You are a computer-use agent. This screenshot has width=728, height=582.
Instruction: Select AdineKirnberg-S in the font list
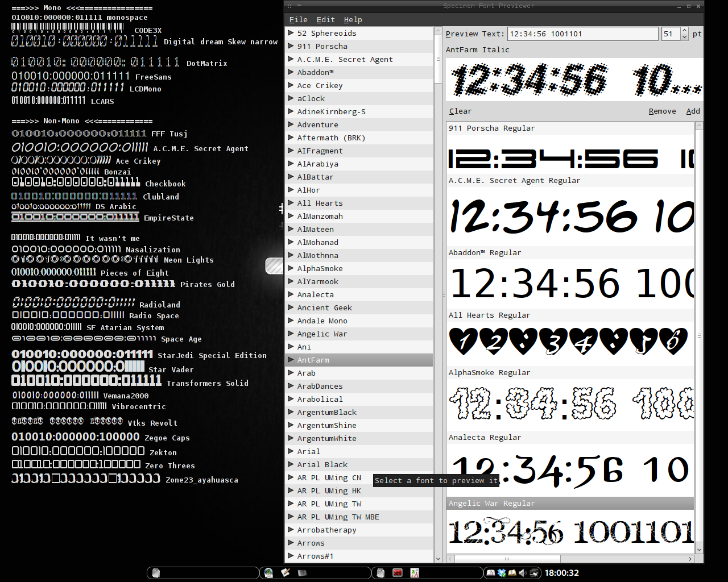click(359, 111)
